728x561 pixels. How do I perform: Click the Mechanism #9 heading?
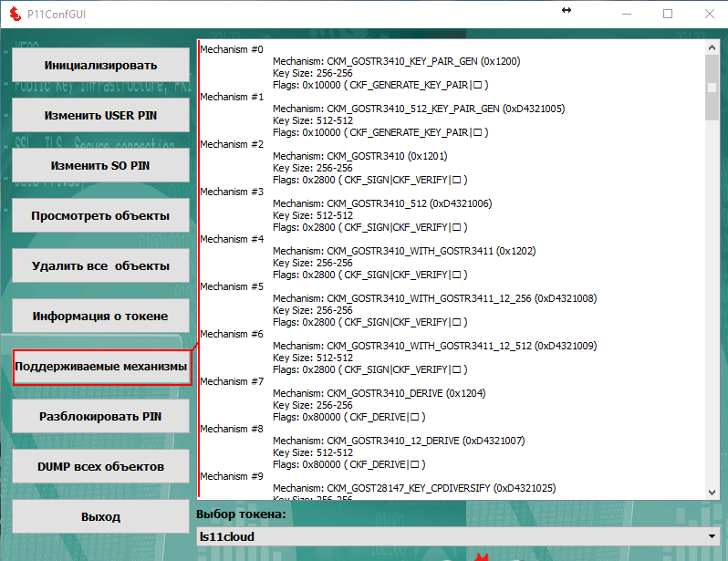231,476
